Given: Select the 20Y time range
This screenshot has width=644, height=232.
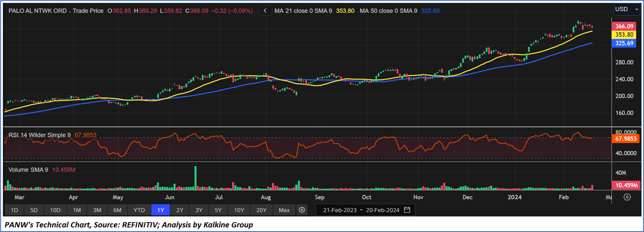Looking at the screenshot, I should pyautogui.click(x=261, y=210).
